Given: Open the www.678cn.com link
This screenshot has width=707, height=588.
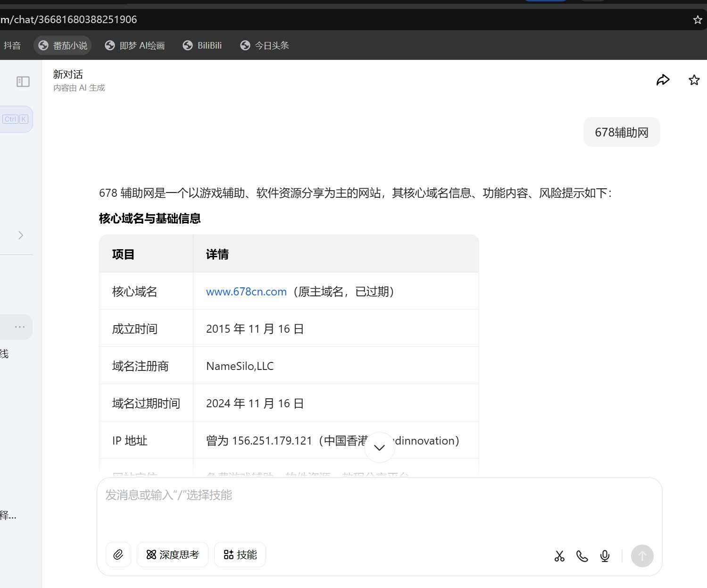Looking at the screenshot, I should point(246,292).
